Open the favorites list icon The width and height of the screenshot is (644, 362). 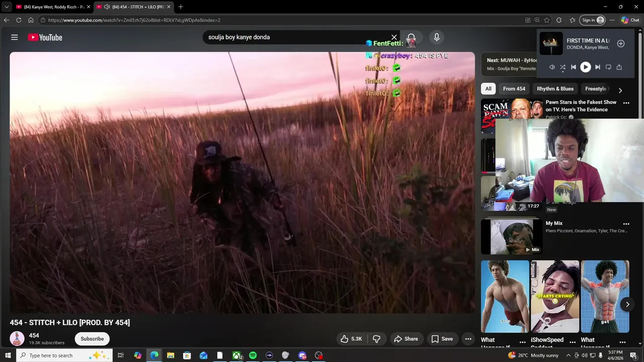(573, 20)
